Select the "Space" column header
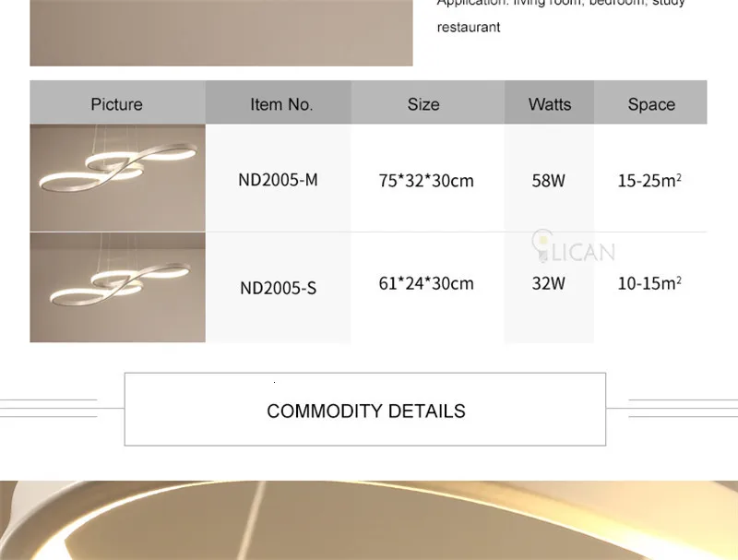Viewport: 738px width, 560px height. pos(651,104)
